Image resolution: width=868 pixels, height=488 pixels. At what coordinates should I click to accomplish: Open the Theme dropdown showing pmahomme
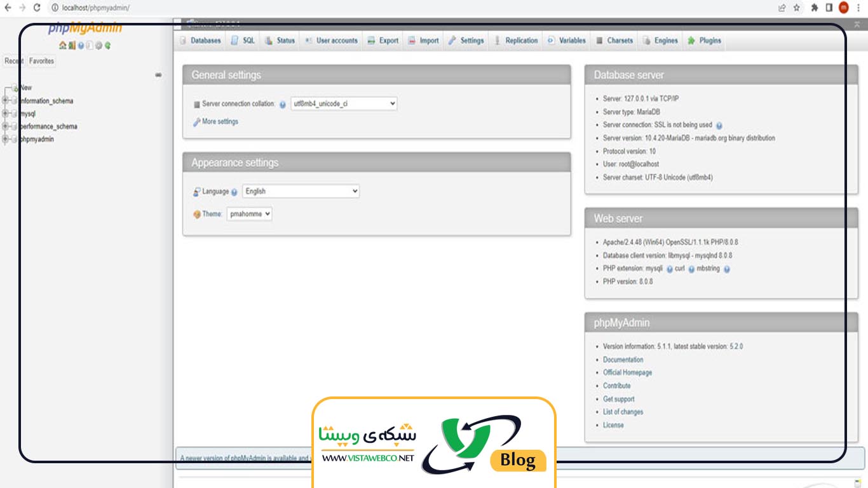pos(250,214)
